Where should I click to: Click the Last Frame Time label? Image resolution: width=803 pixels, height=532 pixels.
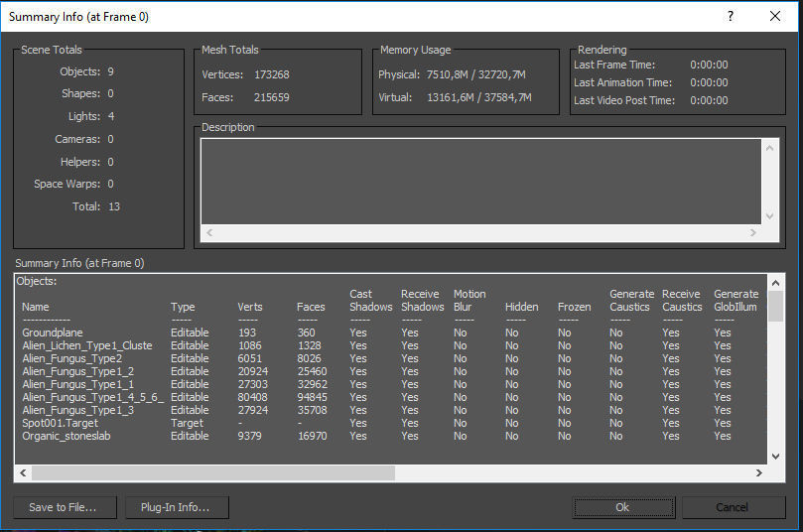(614, 66)
